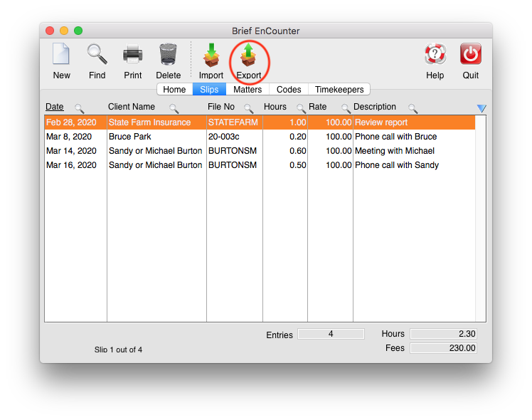Click the Delete trash icon
This screenshot has width=532, height=420.
169,54
